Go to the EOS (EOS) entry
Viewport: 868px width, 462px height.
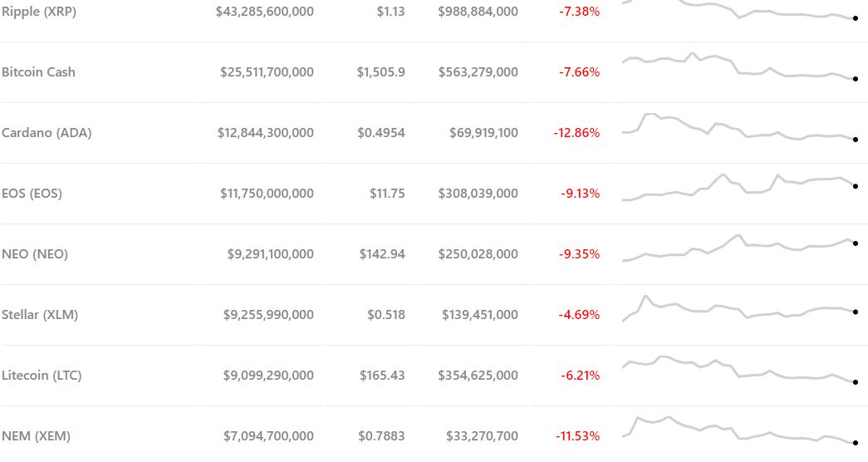[32, 194]
